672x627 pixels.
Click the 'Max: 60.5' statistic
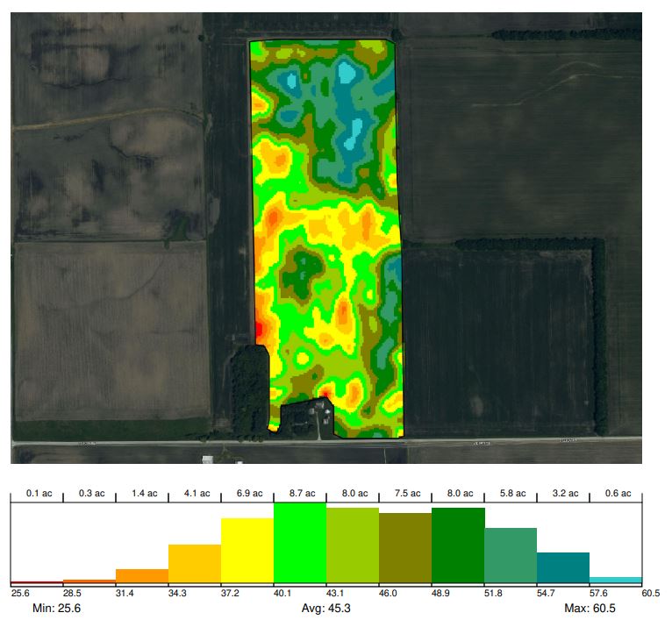[590, 609]
